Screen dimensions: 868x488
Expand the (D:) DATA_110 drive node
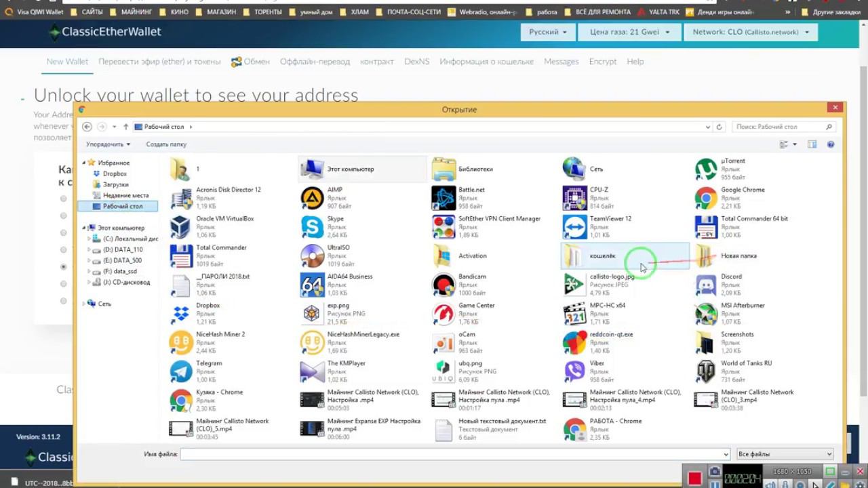pyautogui.click(x=89, y=249)
